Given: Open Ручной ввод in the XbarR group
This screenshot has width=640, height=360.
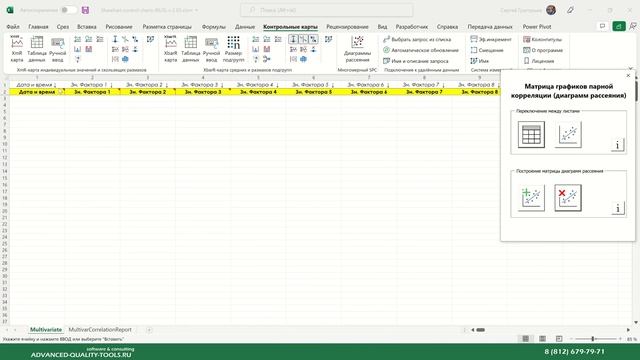Looking at the screenshot, I should tap(211, 49).
